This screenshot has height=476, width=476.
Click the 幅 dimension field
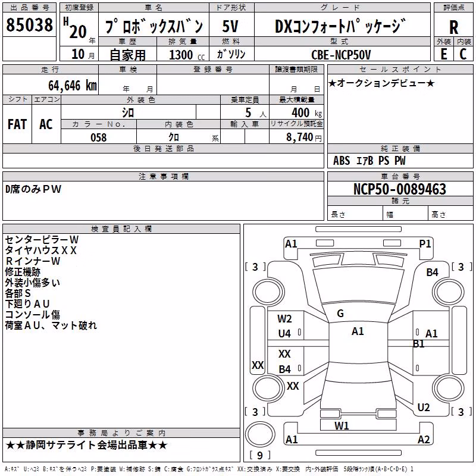click(x=406, y=214)
